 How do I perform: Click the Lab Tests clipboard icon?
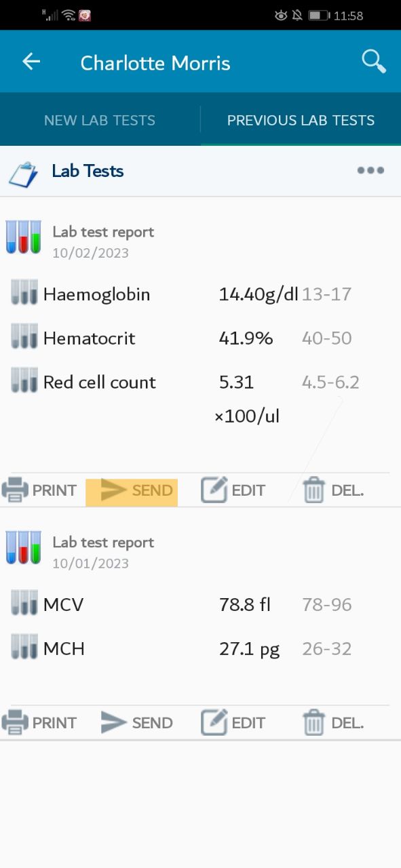pyautogui.click(x=23, y=173)
